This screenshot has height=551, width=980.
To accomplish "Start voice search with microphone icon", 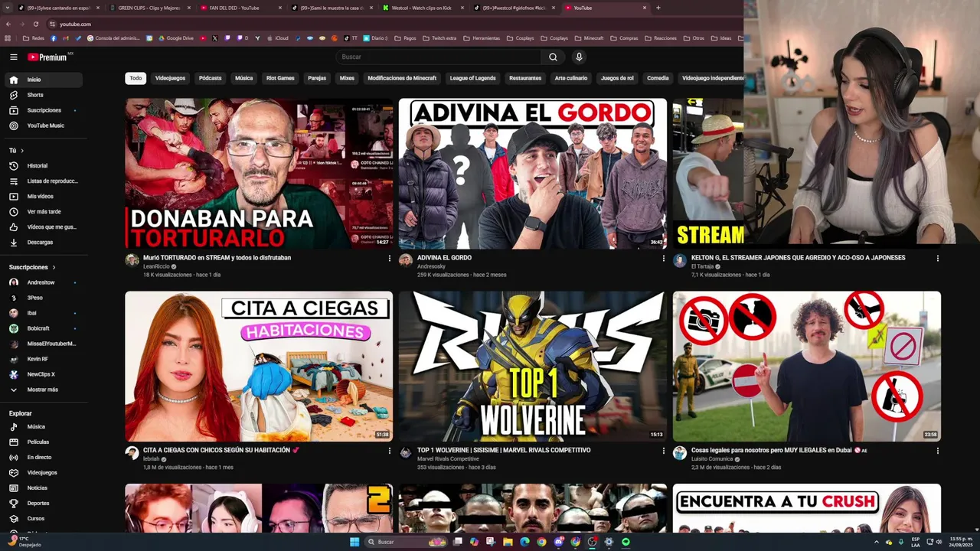I will pos(579,57).
